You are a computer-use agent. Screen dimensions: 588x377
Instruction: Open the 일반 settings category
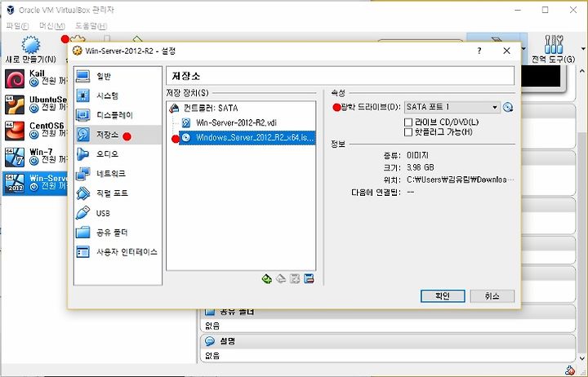(118, 77)
